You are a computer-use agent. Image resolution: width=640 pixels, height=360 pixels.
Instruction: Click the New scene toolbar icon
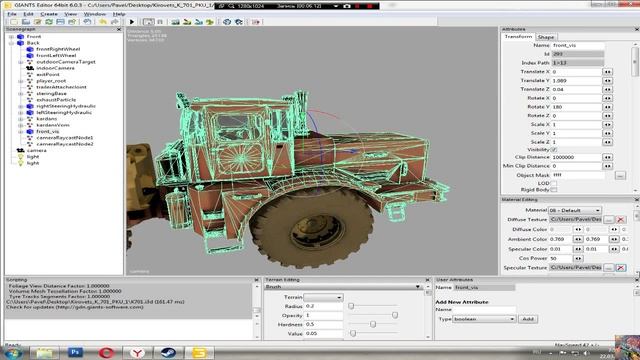(x=14, y=22)
